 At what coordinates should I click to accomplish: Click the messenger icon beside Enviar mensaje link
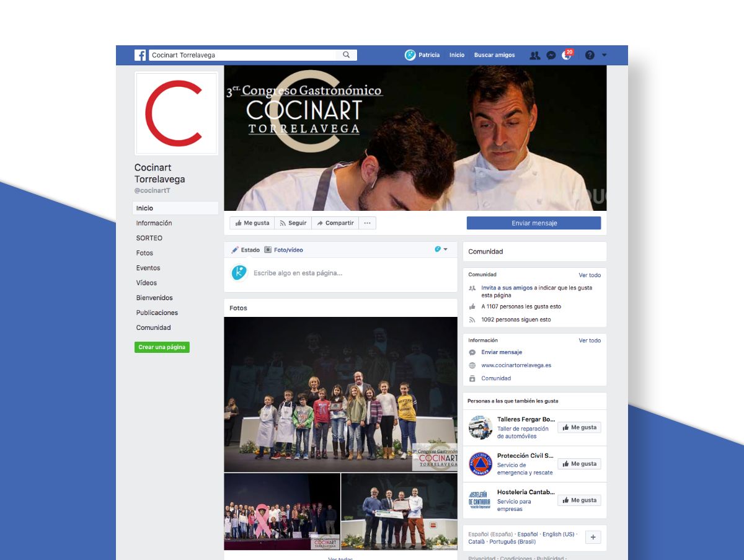pyautogui.click(x=472, y=352)
